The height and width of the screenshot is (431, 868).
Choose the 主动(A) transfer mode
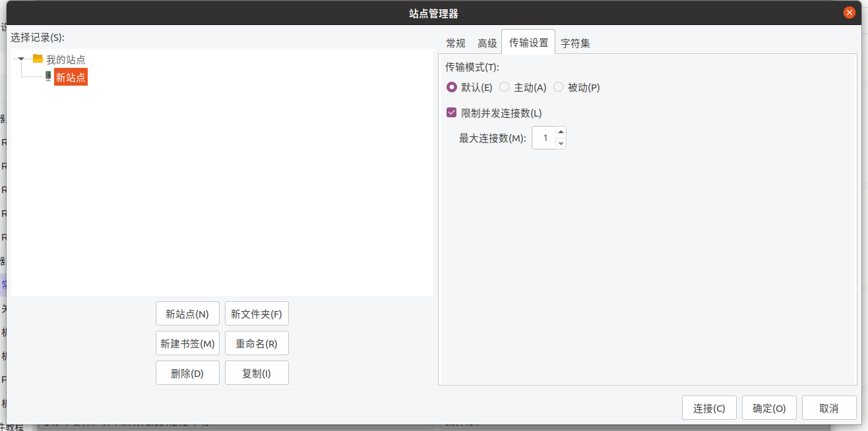505,87
